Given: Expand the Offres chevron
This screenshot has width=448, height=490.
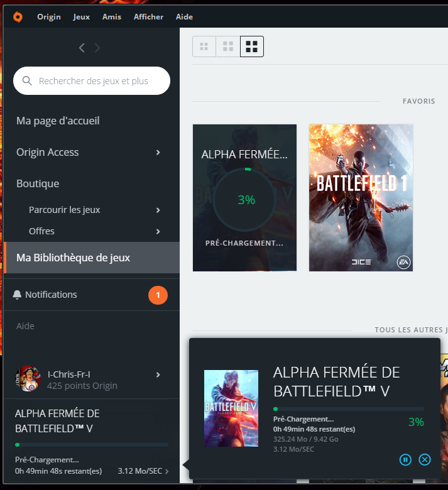Looking at the screenshot, I should click(x=158, y=231).
